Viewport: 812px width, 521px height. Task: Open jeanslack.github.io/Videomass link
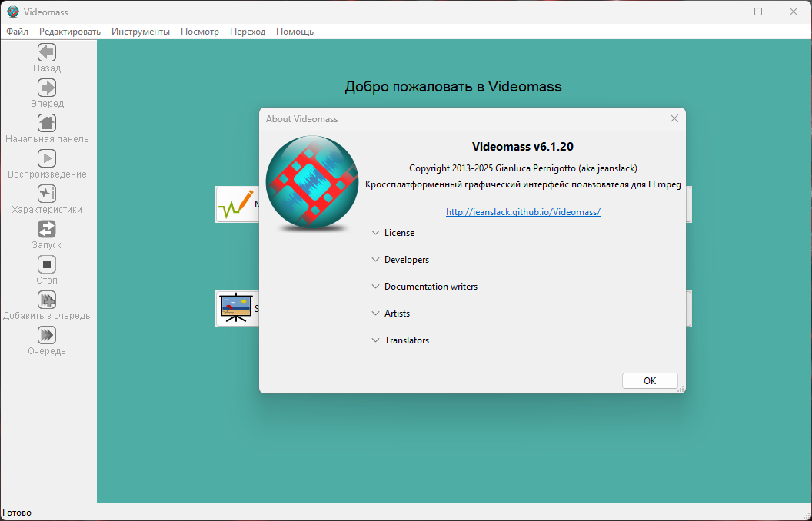(523, 211)
